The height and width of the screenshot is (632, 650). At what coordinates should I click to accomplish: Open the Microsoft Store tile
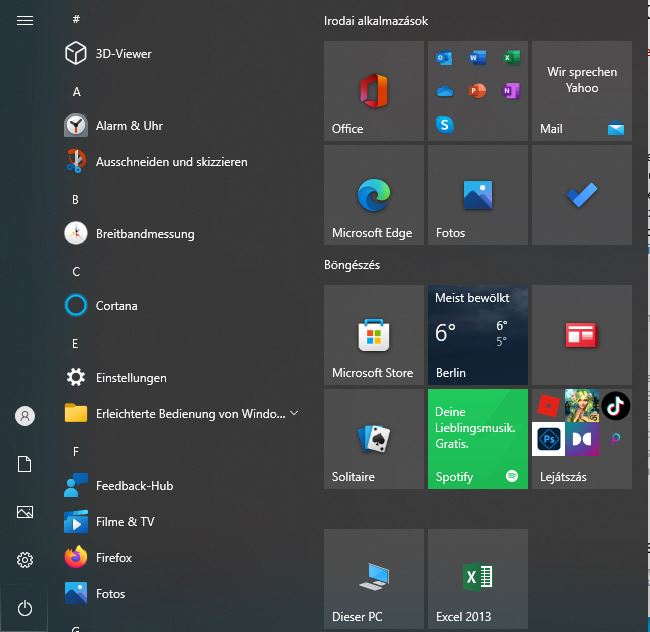(374, 335)
